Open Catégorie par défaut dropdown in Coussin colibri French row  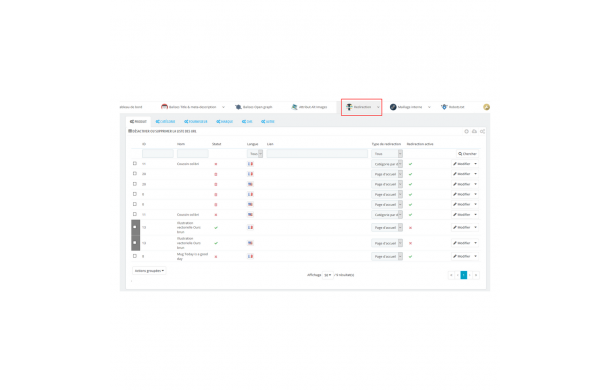[387, 164]
